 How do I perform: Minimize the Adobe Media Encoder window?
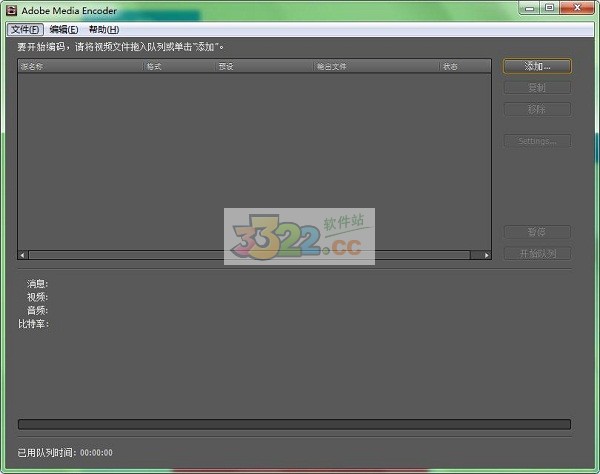[530, 8]
